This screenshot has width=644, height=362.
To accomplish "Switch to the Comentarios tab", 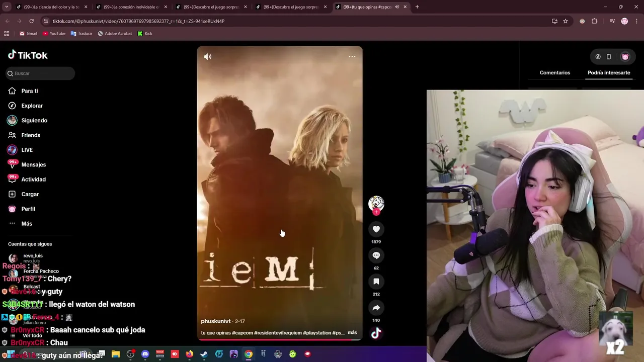I will point(555,73).
